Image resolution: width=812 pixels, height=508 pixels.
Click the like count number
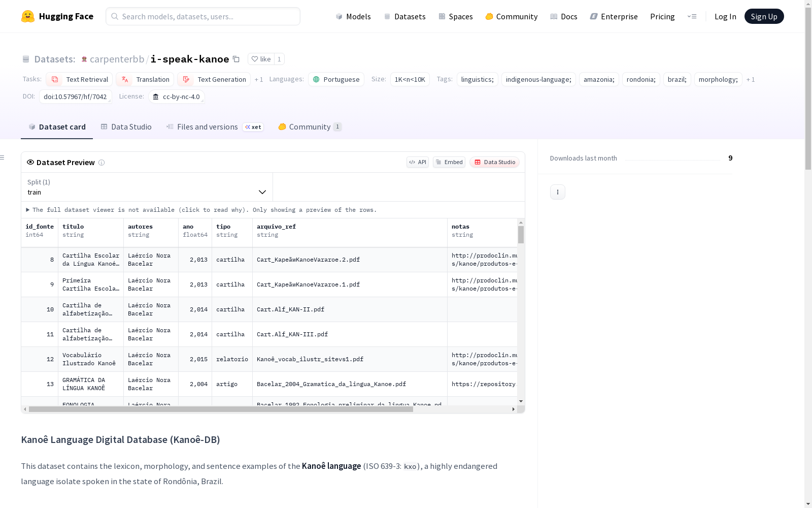point(279,59)
